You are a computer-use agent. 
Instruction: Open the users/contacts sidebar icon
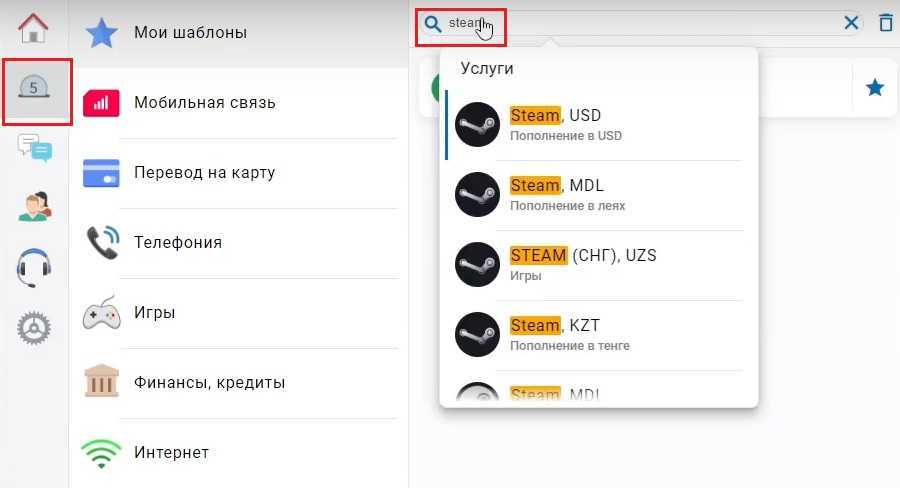point(34,207)
